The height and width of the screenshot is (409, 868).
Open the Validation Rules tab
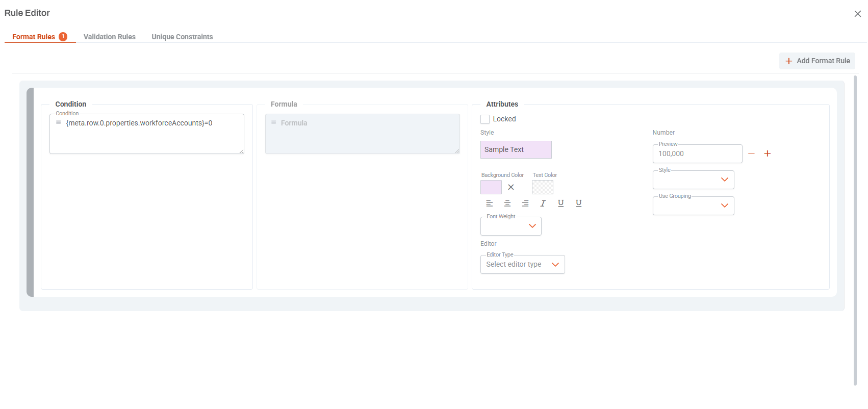point(110,37)
